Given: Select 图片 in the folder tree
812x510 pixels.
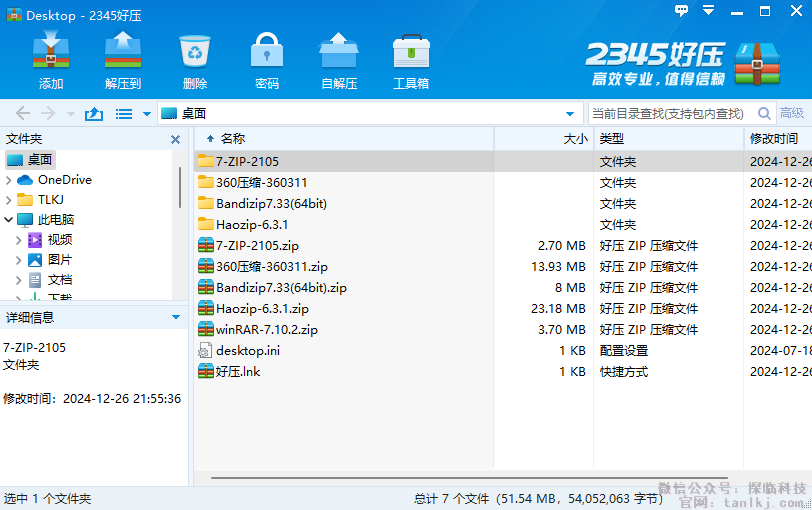Looking at the screenshot, I should pos(50,260).
